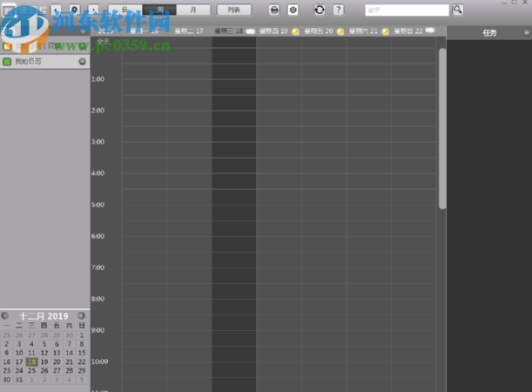This screenshot has width=532, height=392.
Task: Show previous month in the mini calendar
Action: tap(4, 315)
